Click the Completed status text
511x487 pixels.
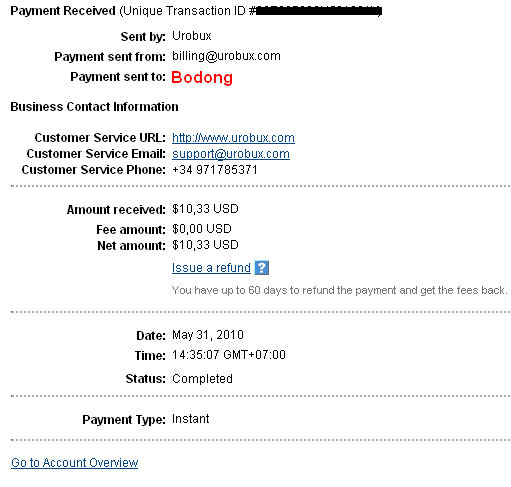[202, 379]
